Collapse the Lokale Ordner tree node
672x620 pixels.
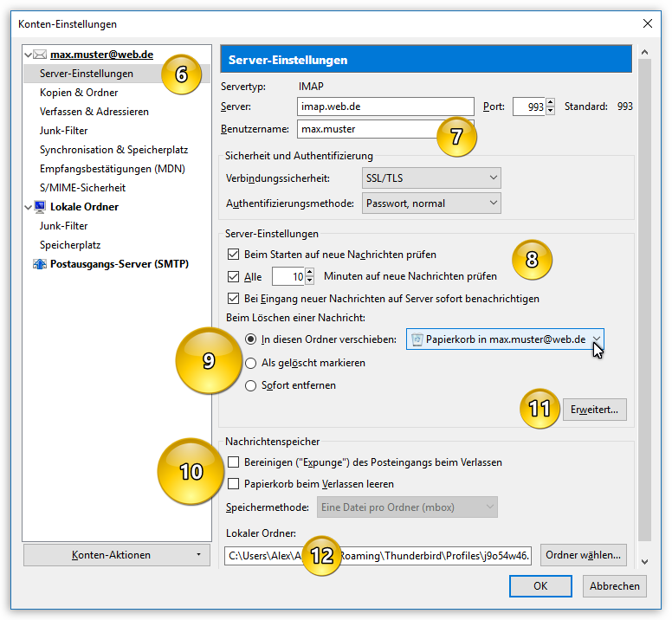click(29, 207)
